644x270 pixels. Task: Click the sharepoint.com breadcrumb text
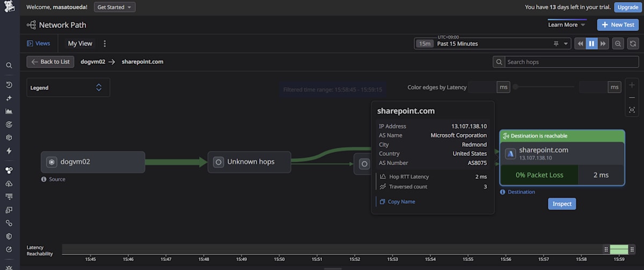click(x=142, y=62)
